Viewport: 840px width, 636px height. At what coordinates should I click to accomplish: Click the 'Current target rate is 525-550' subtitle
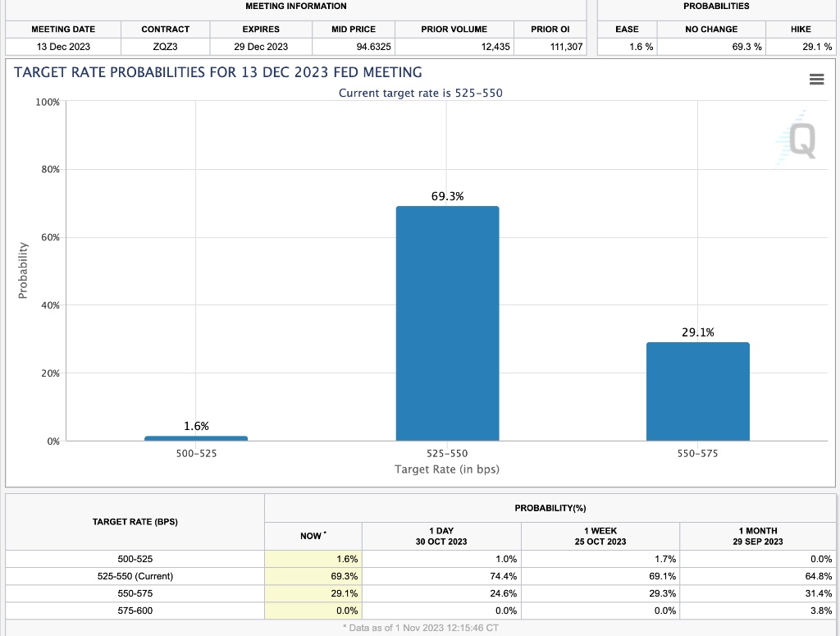pyautogui.click(x=420, y=93)
